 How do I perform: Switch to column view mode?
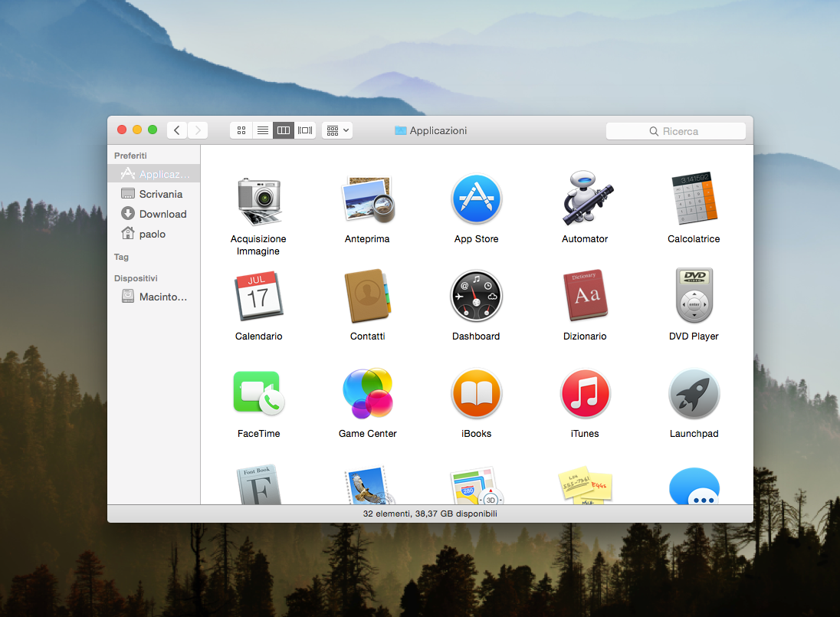284,130
